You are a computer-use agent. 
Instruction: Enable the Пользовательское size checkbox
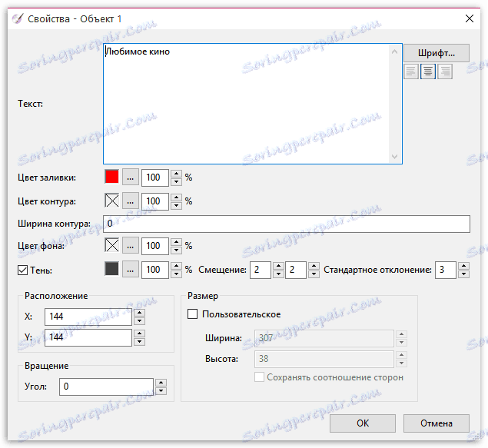pyautogui.click(x=192, y=314)
